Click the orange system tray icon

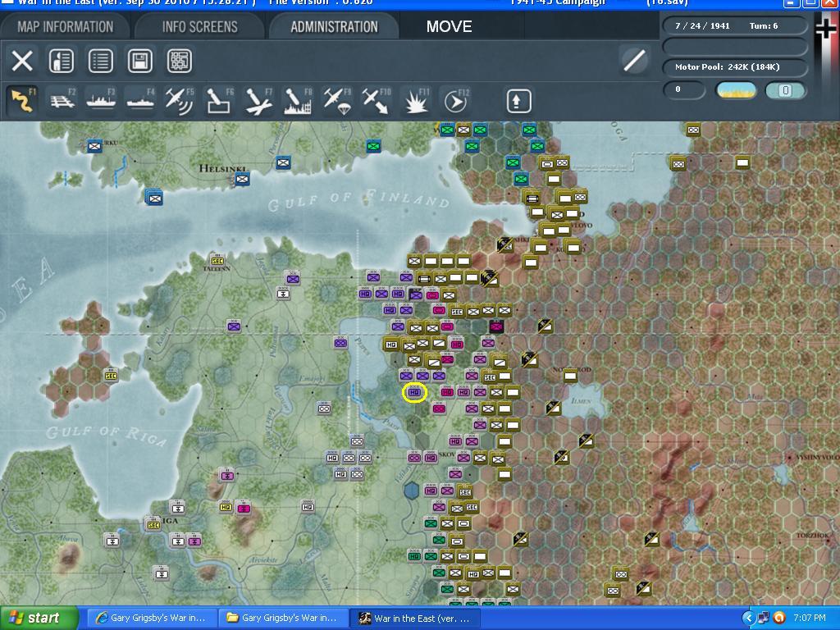pos(779,619)
